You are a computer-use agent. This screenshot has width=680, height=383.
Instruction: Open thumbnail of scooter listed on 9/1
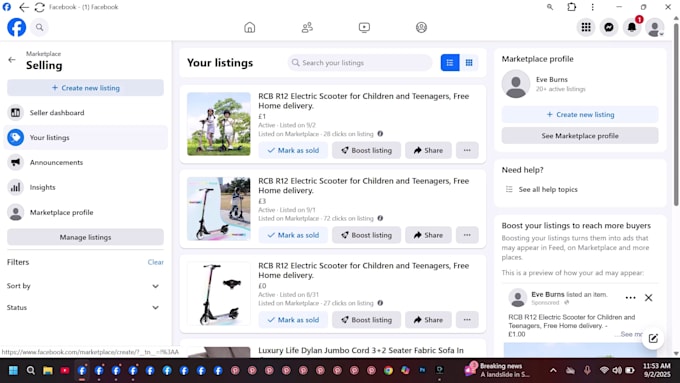pos(219,209)
